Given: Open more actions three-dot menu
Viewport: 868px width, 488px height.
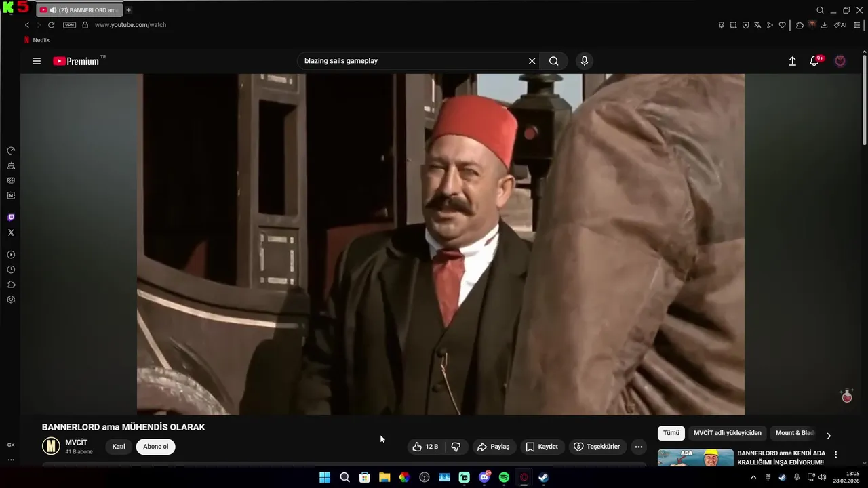Looking at the screenshot, I should pos(638,447).
